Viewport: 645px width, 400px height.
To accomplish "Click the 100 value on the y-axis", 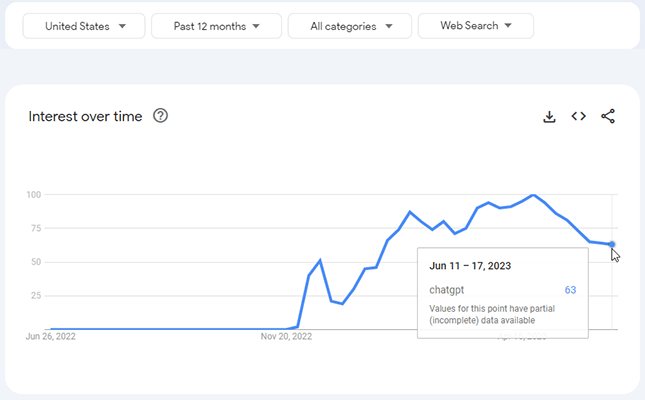I will pyautogui.click(x=33, y=194).
